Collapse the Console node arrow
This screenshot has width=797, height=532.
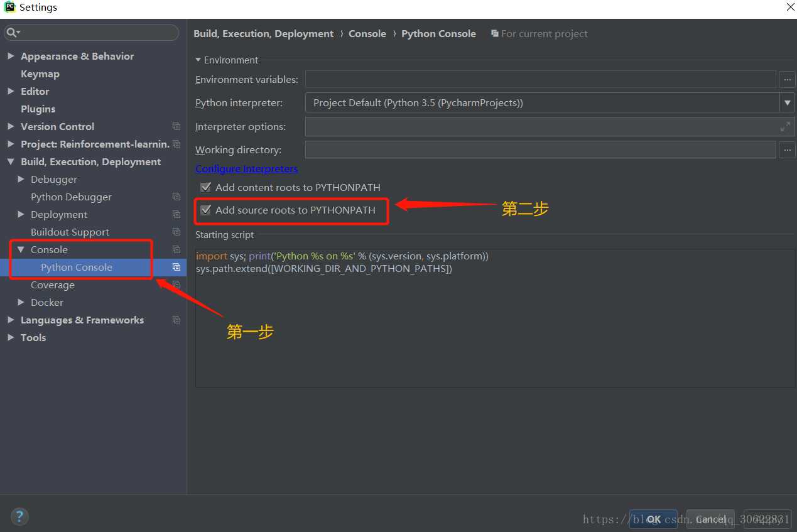coord(21,249)
